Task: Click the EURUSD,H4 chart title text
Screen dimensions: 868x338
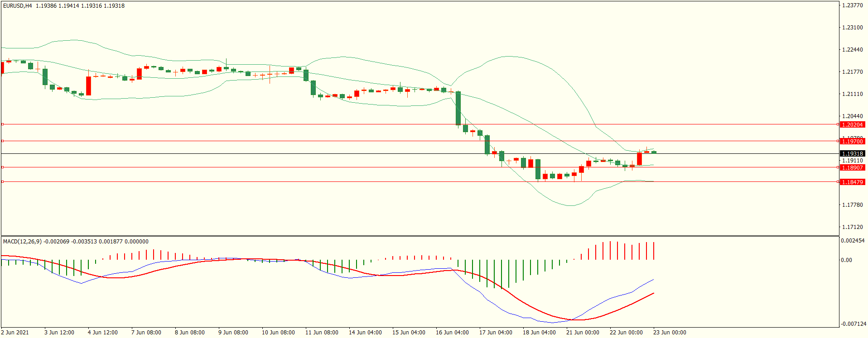Action: click(18, 6)
